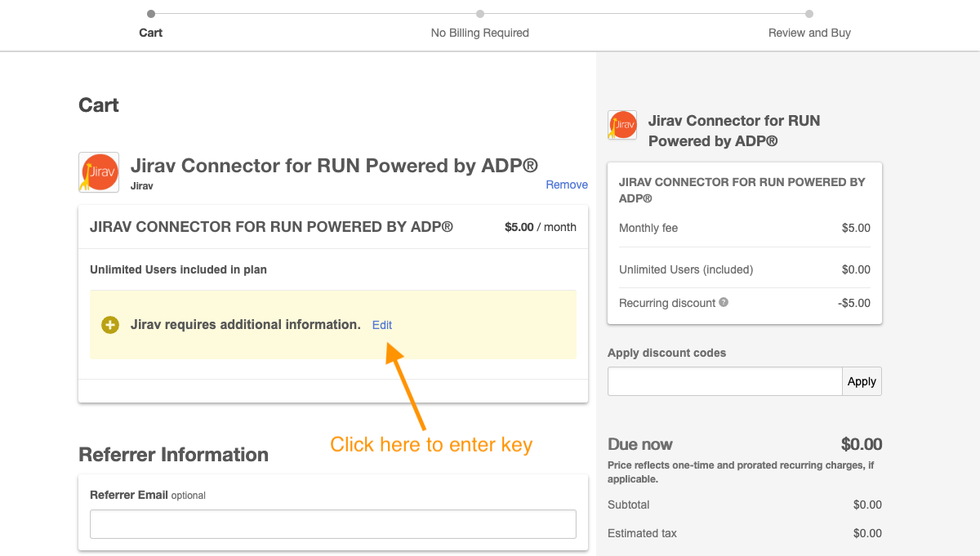Click the No Billing Required progress dot
Image resolution: width=980 pixels, height=556 pixels.
pos(479,14)
